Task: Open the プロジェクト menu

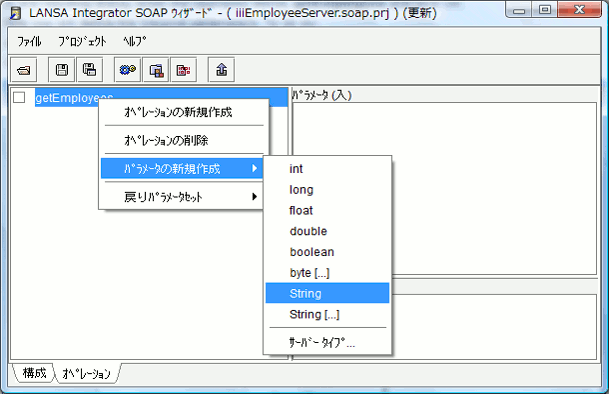Action: click(x=82, y=41)
